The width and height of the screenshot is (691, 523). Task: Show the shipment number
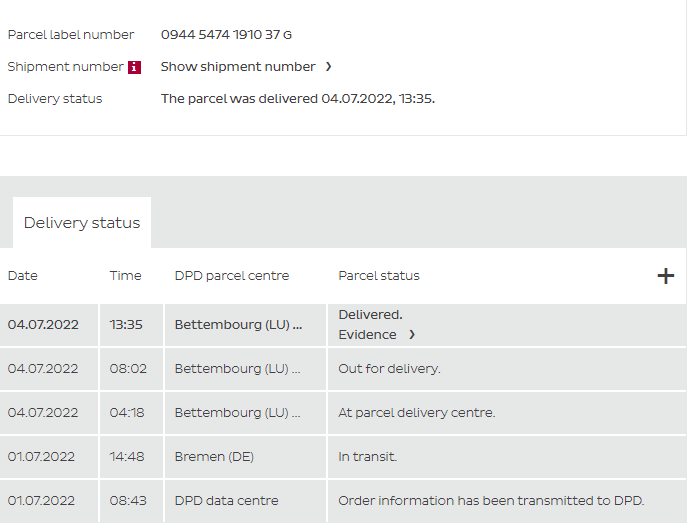tap(238, 67)
